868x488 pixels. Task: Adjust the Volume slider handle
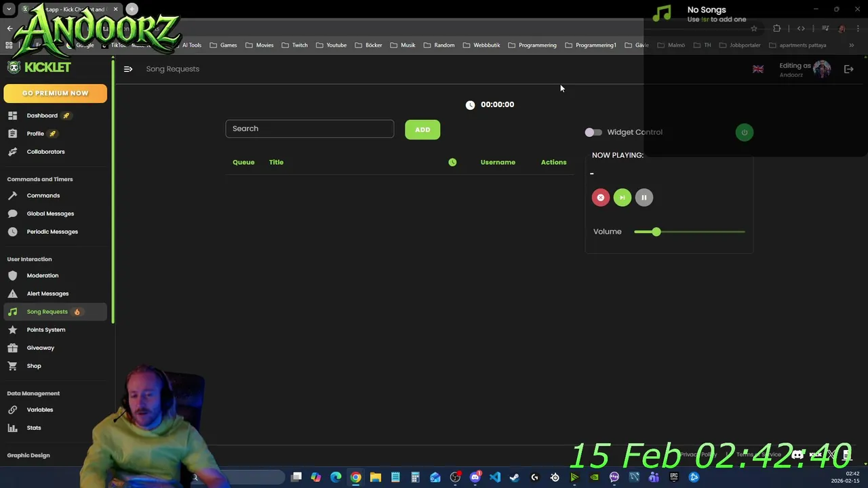click(656, 232)
